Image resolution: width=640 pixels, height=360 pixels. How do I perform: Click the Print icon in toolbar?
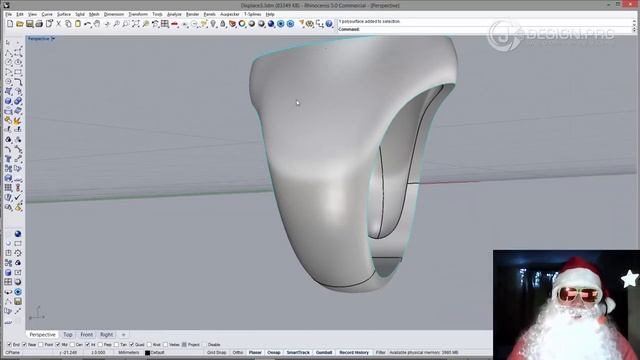pos(39,24)
